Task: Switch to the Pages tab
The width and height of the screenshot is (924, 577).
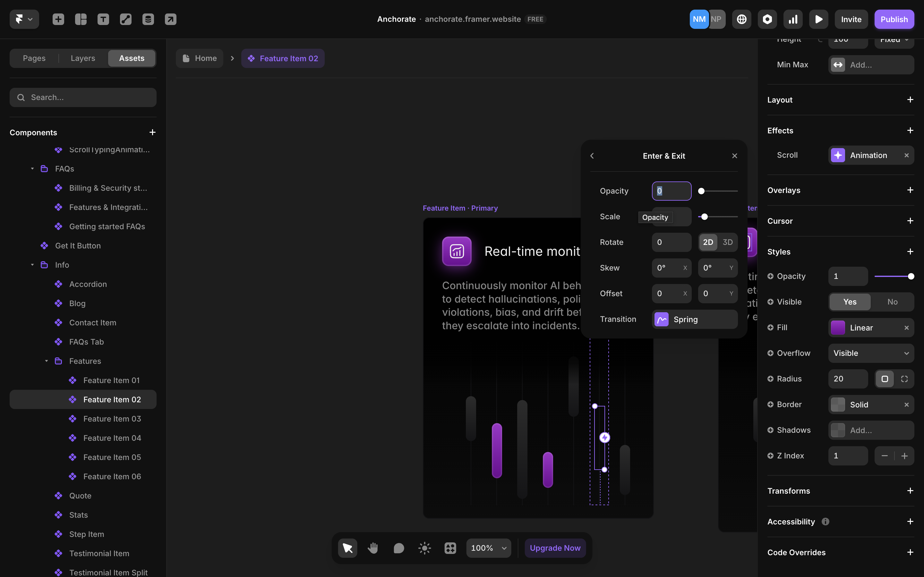Action: point(34,58)
